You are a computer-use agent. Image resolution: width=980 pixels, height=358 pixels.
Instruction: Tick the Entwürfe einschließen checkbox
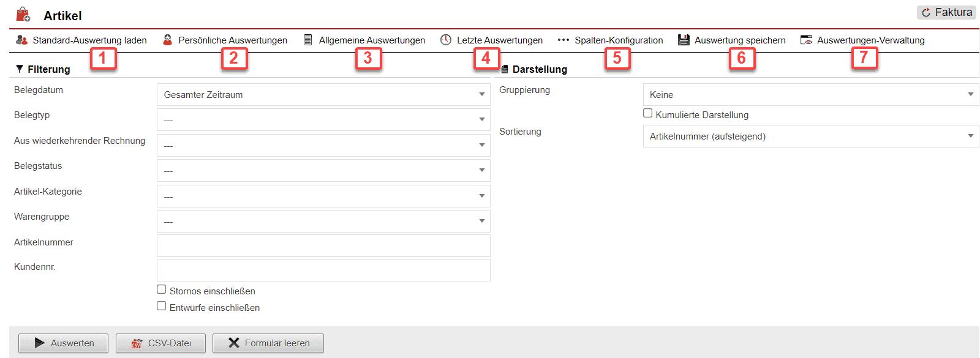(162, 306)
